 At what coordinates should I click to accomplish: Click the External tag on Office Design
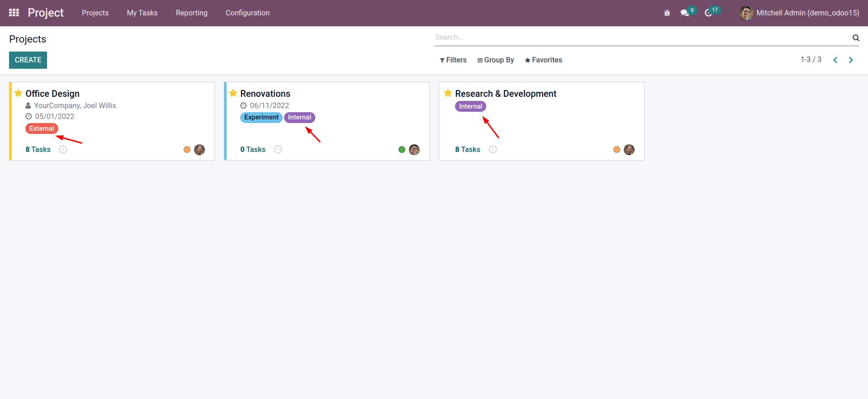coord(42,128)
